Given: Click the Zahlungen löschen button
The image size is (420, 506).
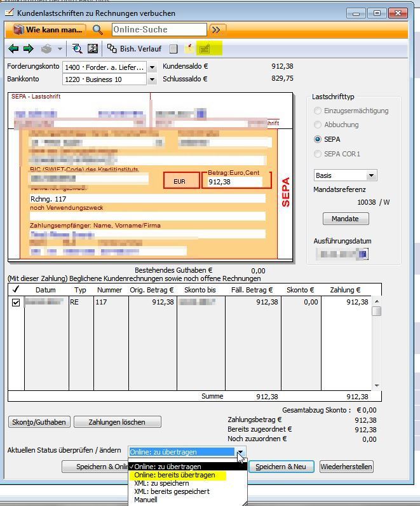Looking at the screenshot, I should pyautogui.click(x=117, y=422).
